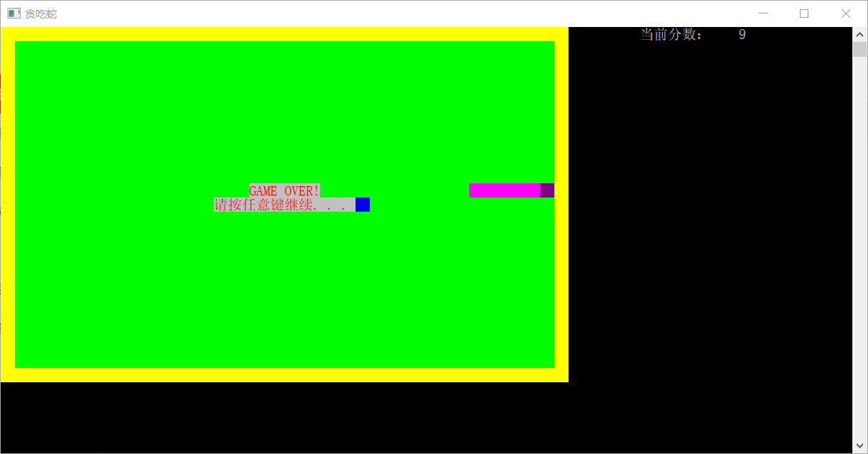Click the console app icon in title bar
The width and height of the screenshot is (868, 454).
(x=13, y=13)
